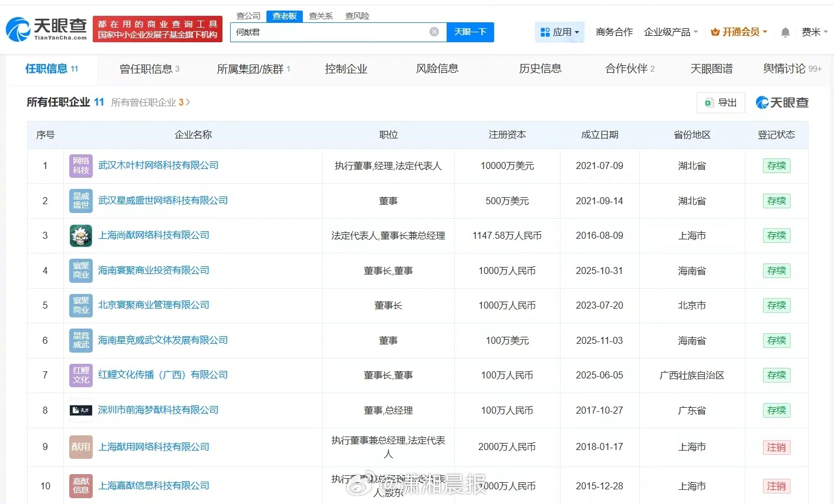Click the 1147.58万人民币 capital cell
Viewport: 834px width, 504px height.
pyautogui.click(x=507, y=236)
